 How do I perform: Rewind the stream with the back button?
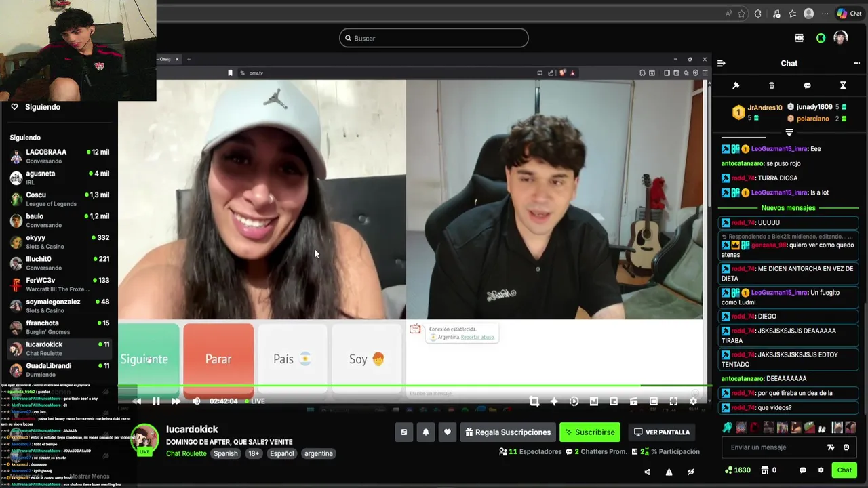(136, 401)
